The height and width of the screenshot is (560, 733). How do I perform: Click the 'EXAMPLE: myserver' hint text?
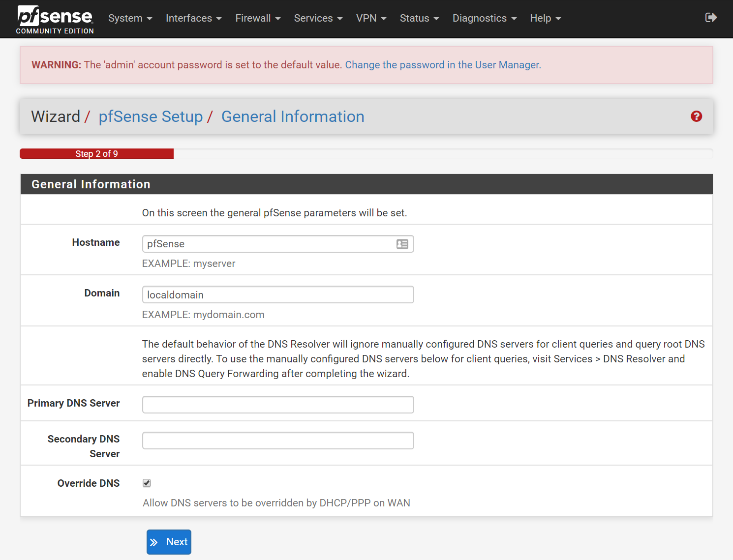(189, 264)
